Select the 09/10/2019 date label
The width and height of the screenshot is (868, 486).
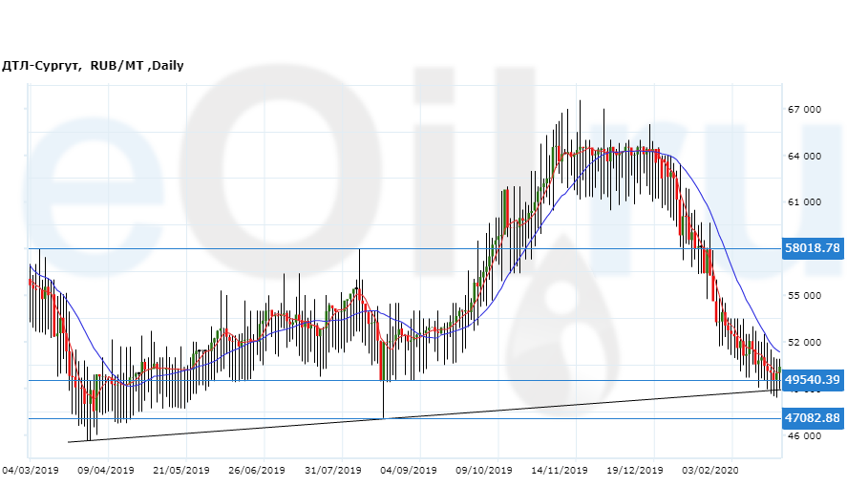pyautogui.click(x=484, y=470)
